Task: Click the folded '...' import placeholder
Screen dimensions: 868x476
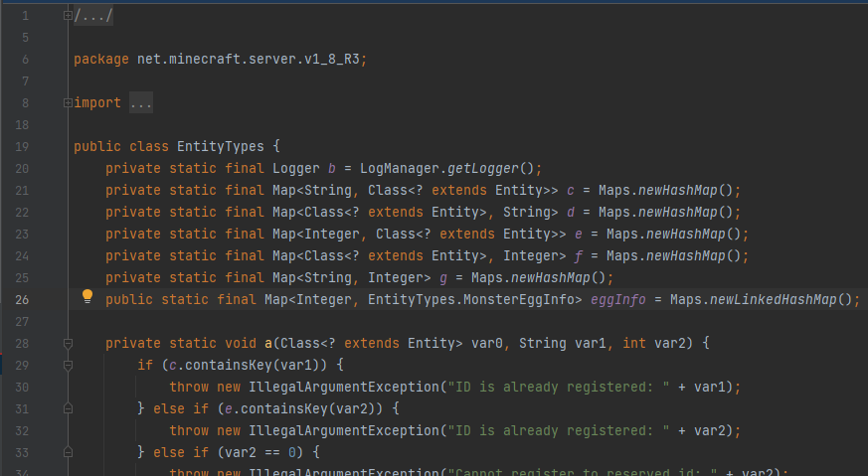Action: (x=140, y=103)
